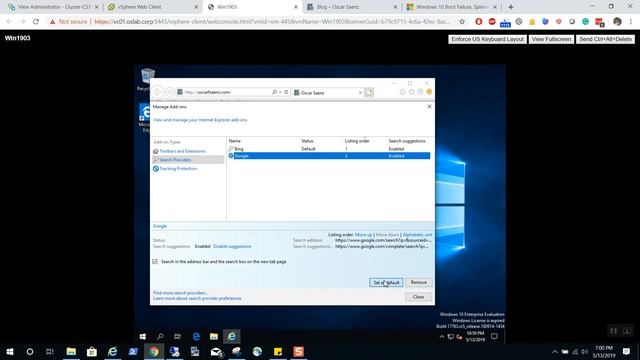The width and height of the screenshot is (640, 360).
Task: Expand host system tray hidden icons chevron
Action: coord(554,351)
